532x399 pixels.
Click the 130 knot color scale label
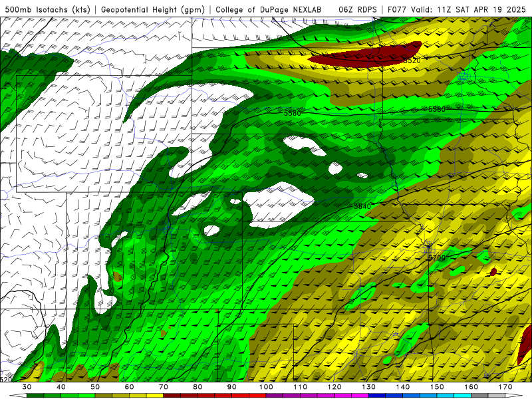tap(368, 387)
